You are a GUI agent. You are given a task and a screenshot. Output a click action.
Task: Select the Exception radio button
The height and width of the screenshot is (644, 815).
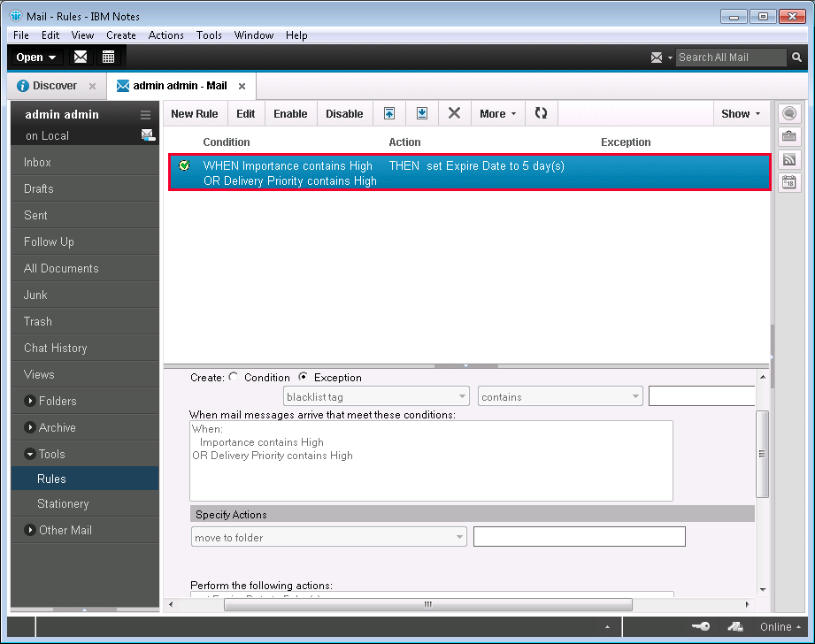click(304, 378)
